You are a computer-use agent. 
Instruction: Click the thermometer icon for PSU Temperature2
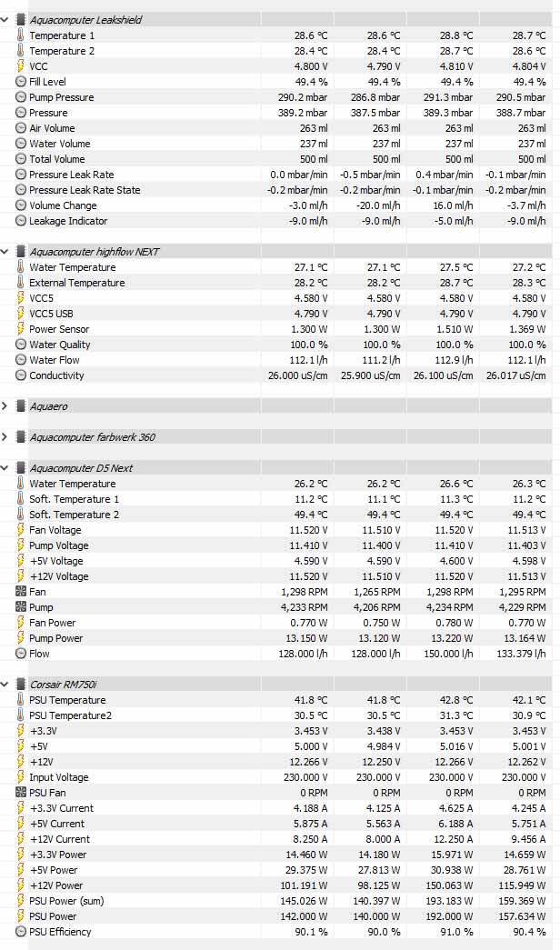pyautogui.click(x=21, y=715)
